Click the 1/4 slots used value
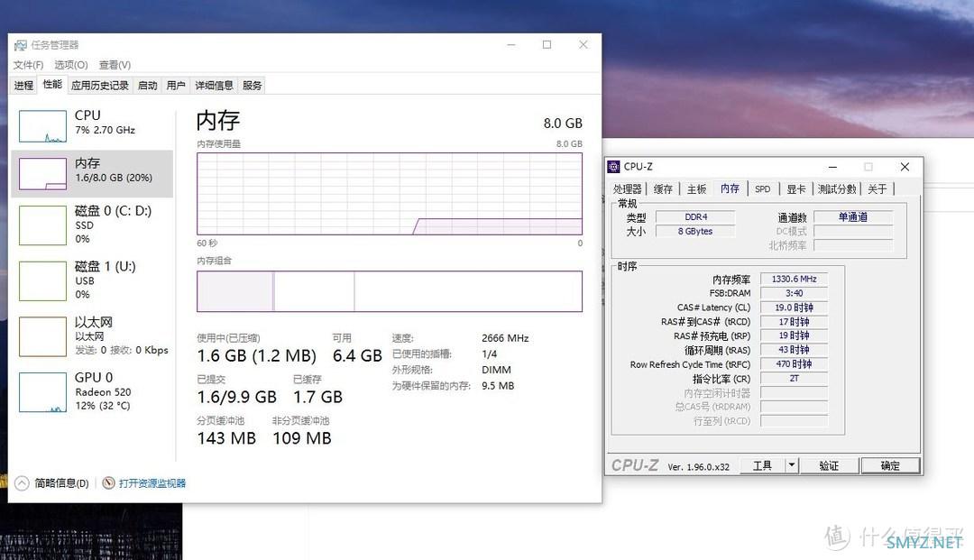Screen dimensions: 974x560 pyautogui.click(x=490, y=353)
